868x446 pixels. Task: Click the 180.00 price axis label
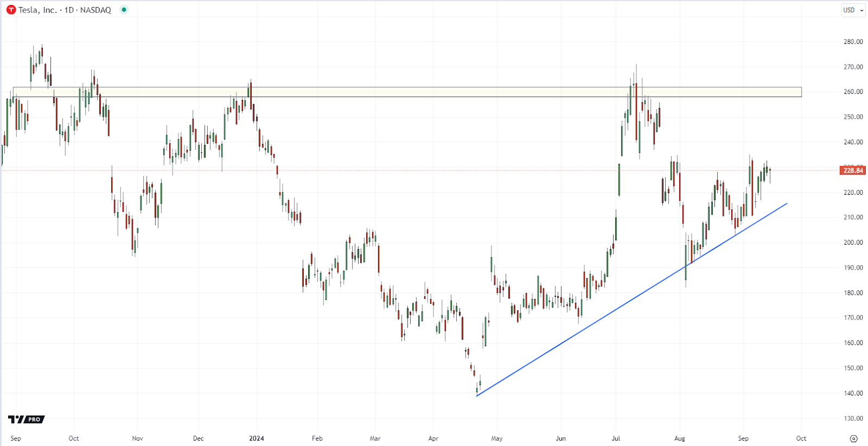pos(853,292)
